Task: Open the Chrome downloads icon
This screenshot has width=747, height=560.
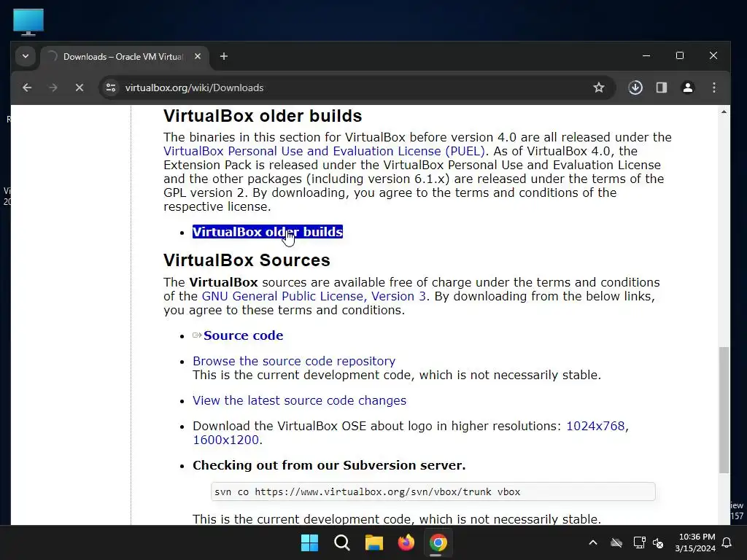Action: (635, 87)
